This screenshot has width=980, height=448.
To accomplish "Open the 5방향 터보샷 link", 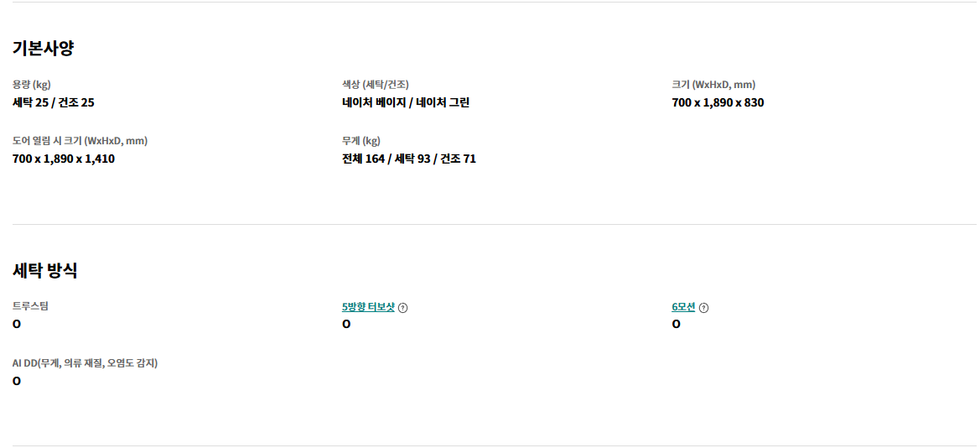I will [368, 307].
